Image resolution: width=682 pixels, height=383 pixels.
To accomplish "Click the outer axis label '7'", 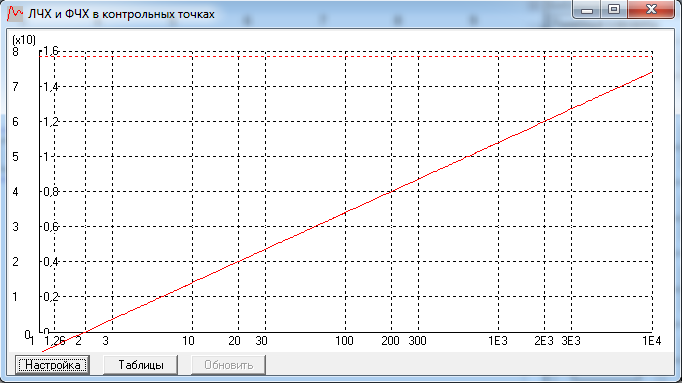I will [15, 87].
